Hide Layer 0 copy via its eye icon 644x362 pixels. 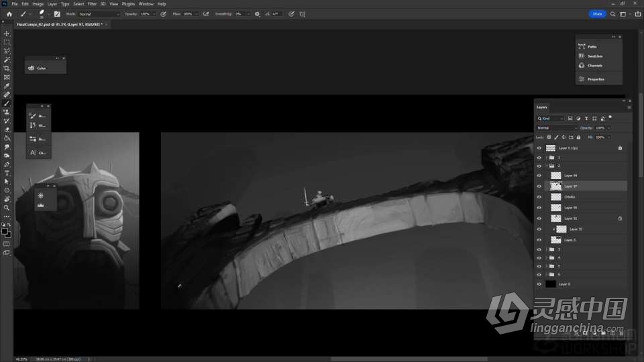(x=539, y=148)
